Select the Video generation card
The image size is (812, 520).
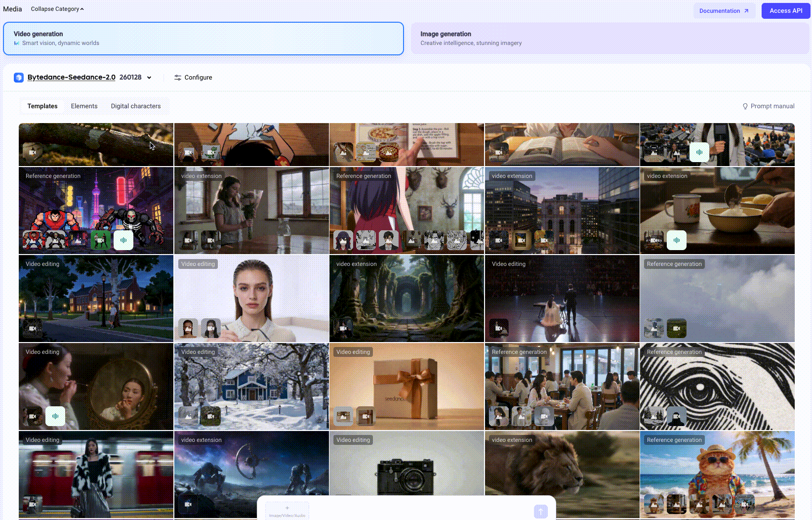click(203, 39)
